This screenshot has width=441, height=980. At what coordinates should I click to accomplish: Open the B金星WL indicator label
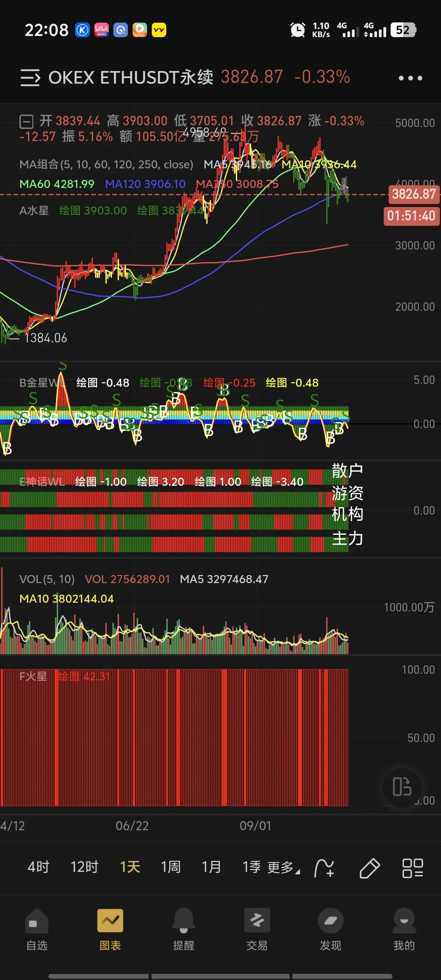pyautogui.click(x=42, y=383)
